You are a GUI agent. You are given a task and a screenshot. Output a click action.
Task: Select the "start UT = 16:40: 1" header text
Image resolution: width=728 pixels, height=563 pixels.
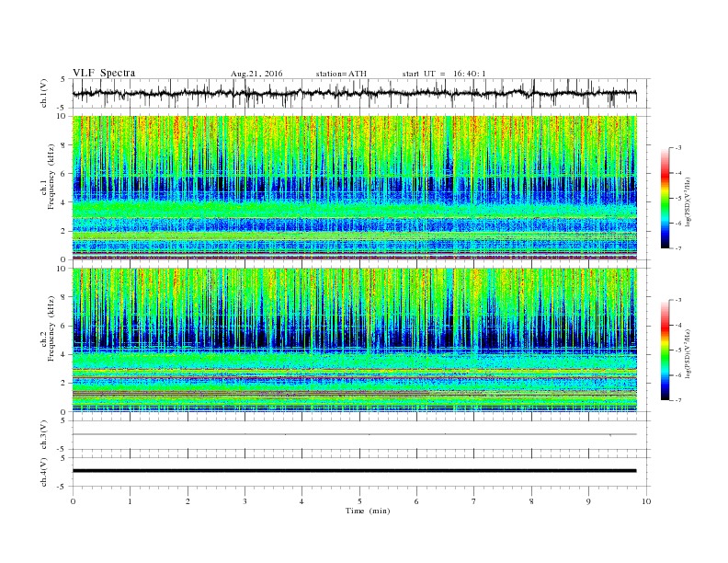coord(444,74)
